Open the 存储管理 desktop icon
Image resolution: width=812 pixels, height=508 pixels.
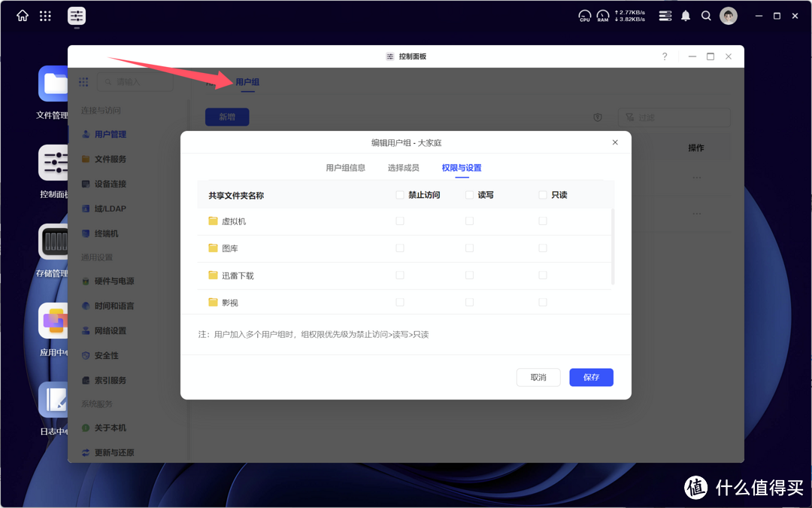[x=53, y=241]
